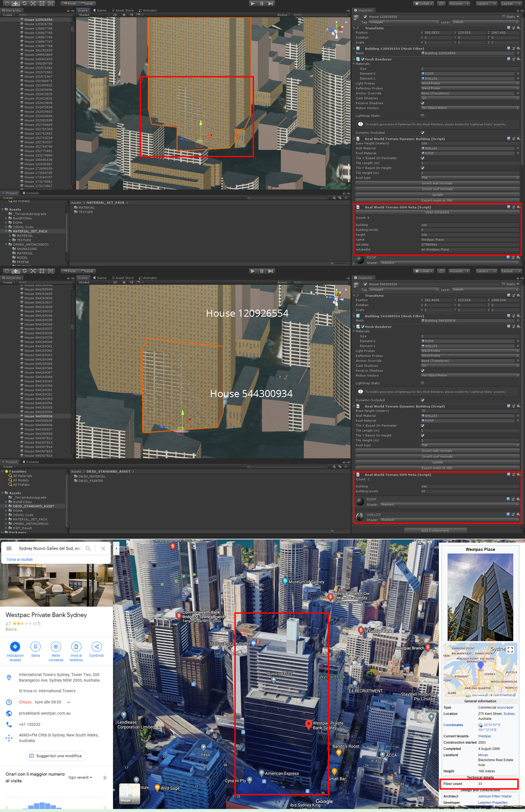Click the Add Component button
Viewport: 525px width, 812px height.
tap(435, 530)
